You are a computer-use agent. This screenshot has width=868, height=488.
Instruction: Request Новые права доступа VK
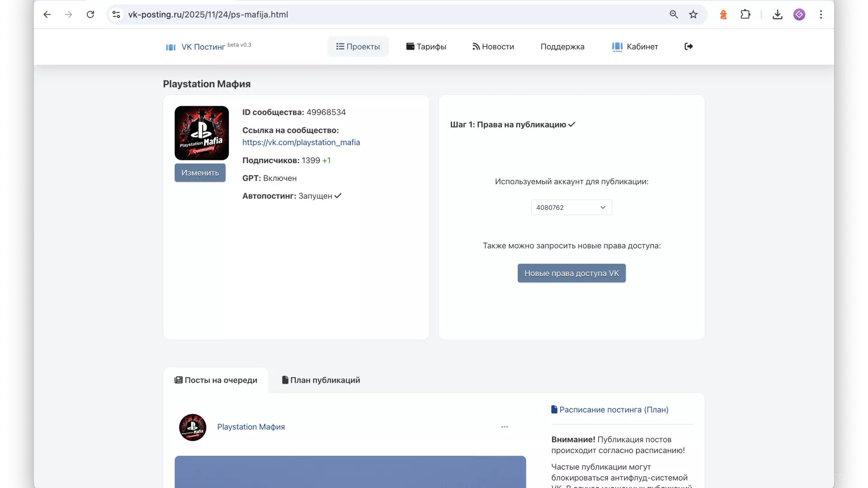coord(571,273)
